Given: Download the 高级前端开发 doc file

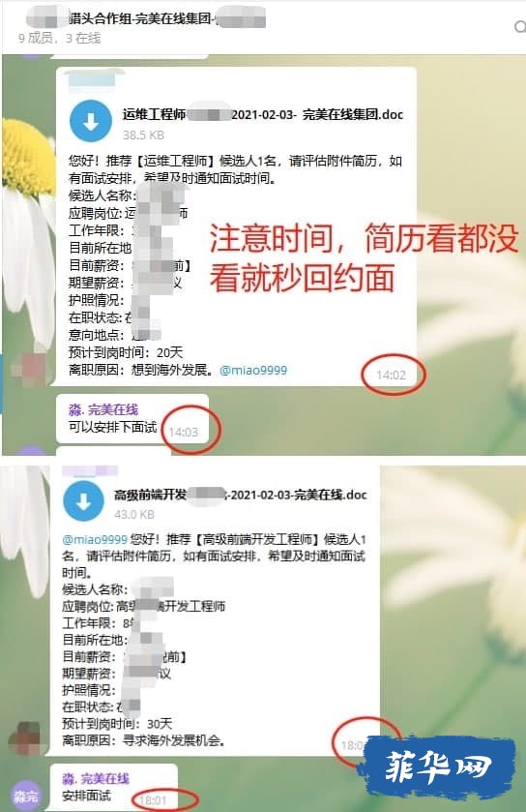Looking at the screenshot, I should [x=83, y=500].
